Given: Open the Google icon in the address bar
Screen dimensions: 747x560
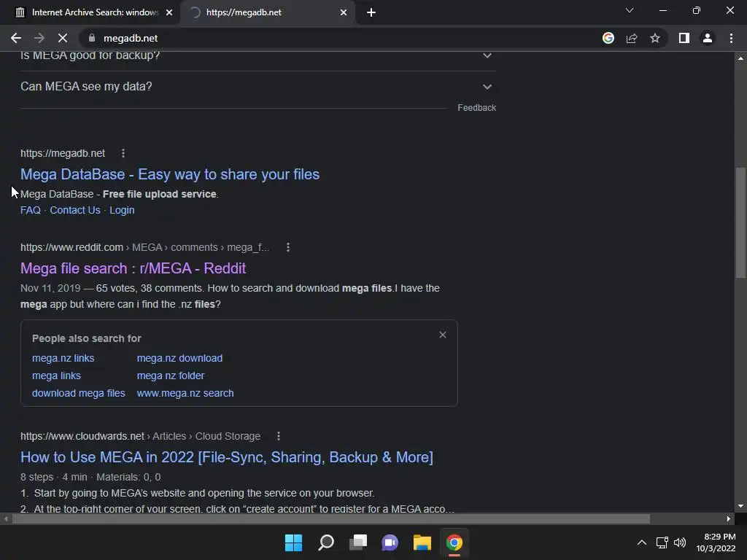Looking at the screenshot, I should (x=608, y=38).
